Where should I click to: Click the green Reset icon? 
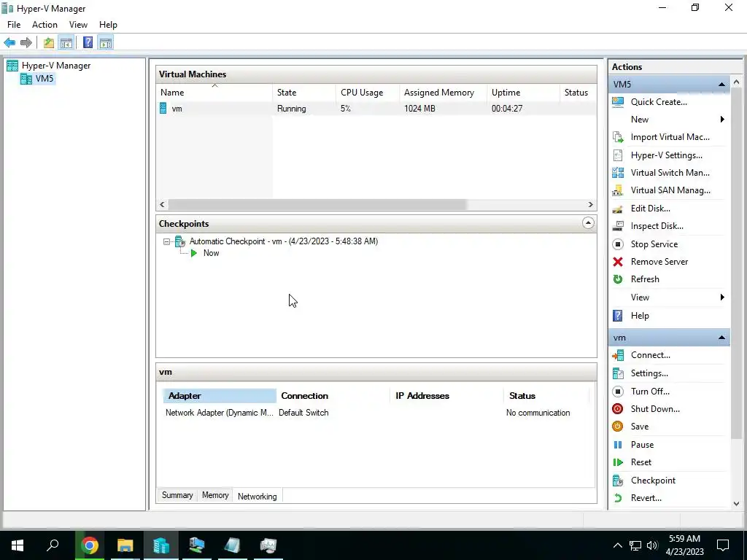click(618, 462)
